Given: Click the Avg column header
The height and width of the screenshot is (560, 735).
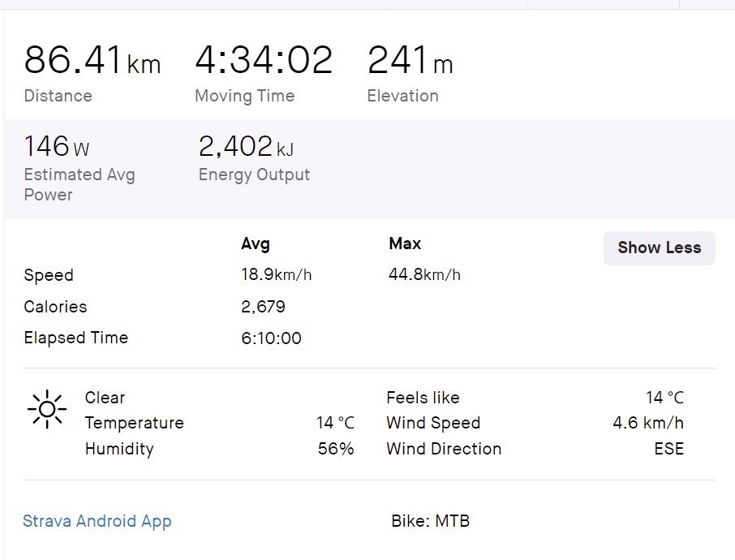Looking at the screenshot, I should point(256,243).
